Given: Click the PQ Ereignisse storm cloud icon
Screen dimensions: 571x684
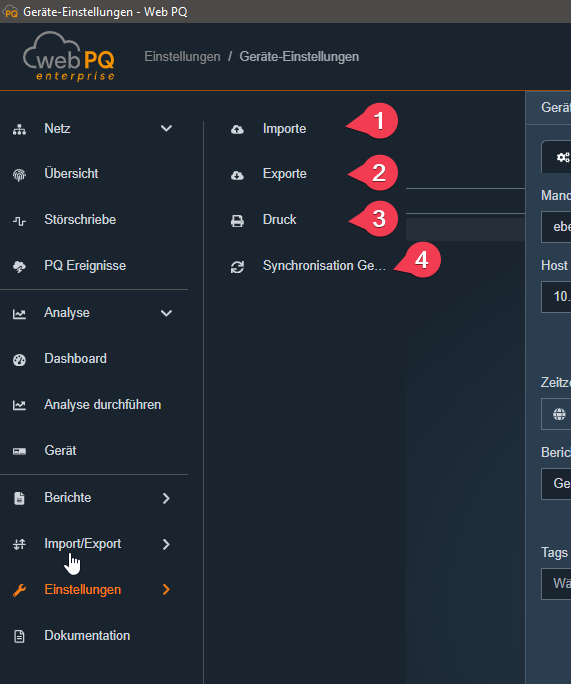Looking at the screenshot, I should coord(19,267).
